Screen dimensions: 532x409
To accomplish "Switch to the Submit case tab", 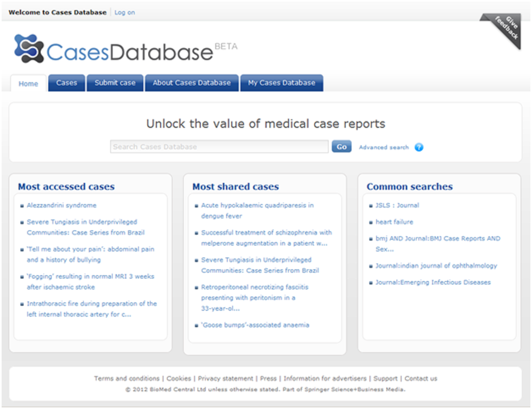I will [x=115, y=83].
